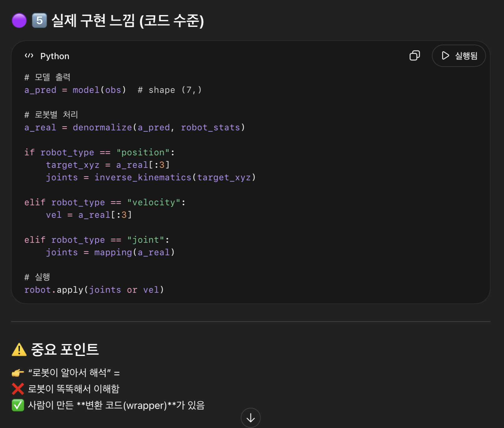This screenshot has height=428, width=504.
Task: Click the joints = mapping(a_real) line
Action: [110, 252]
